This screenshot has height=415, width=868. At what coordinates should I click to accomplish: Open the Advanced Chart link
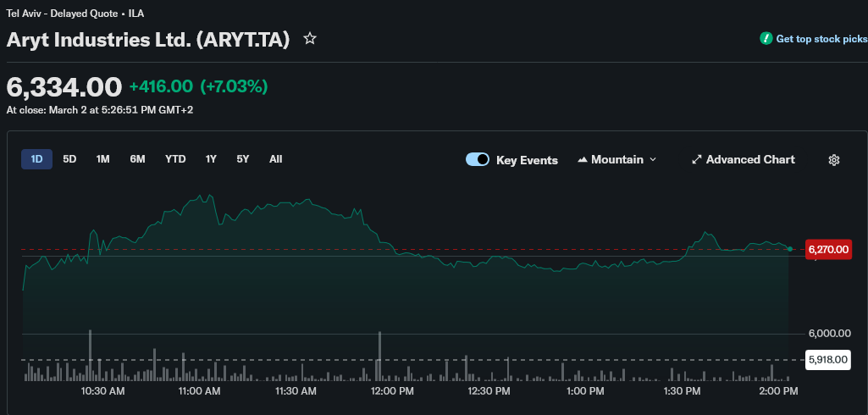pyautogui.click(x=744, y=160)
